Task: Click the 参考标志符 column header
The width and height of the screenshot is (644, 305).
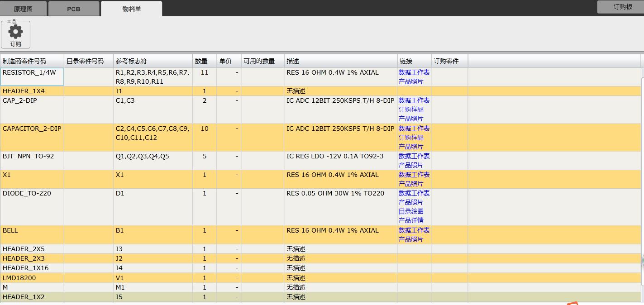Action: (153, 61)
